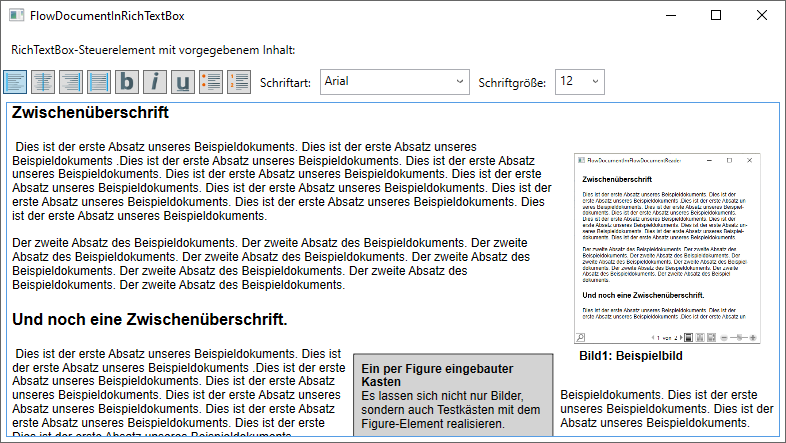Open the Schriftgröße size dropdown
Screen dimensions: 786x443
pyautogui.click(x=579, y=82)
